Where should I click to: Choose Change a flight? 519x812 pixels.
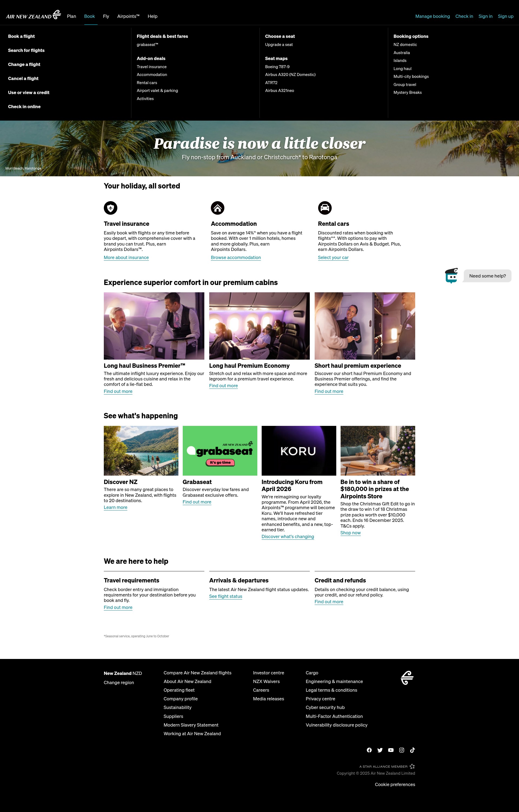[24, 64]
